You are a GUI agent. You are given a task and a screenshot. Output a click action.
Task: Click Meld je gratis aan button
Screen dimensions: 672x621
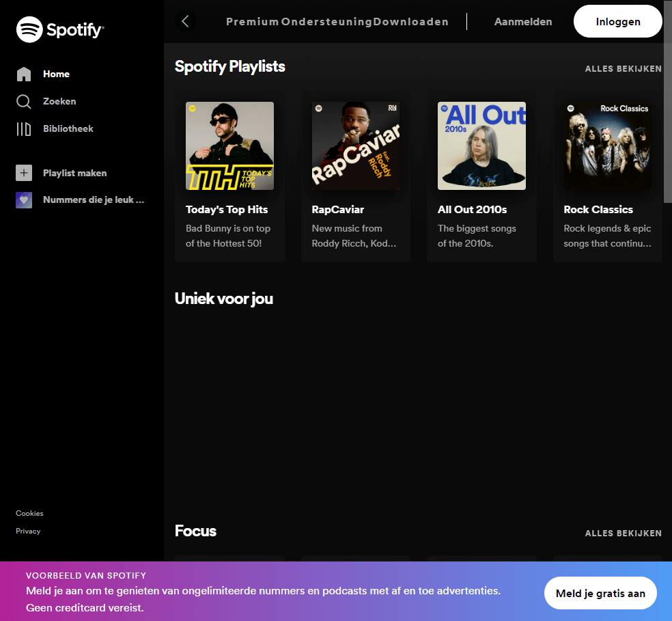pos(600,593)
